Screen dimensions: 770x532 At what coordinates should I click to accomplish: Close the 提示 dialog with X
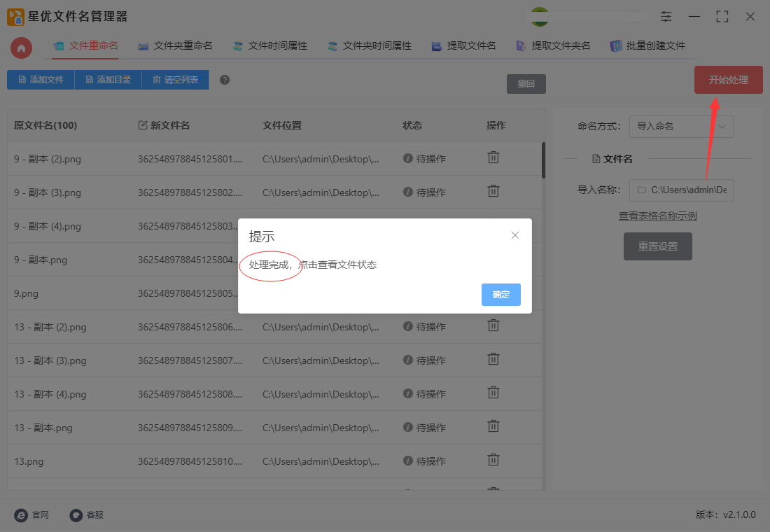tap(514, 235)
